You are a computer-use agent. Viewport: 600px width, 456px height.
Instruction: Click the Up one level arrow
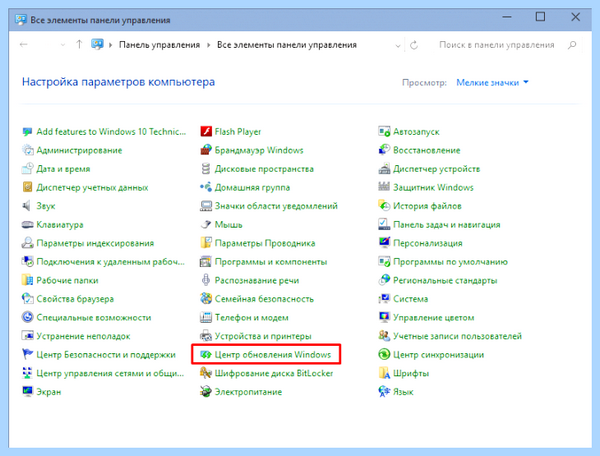pyautogui.click(x=79, y=44)
